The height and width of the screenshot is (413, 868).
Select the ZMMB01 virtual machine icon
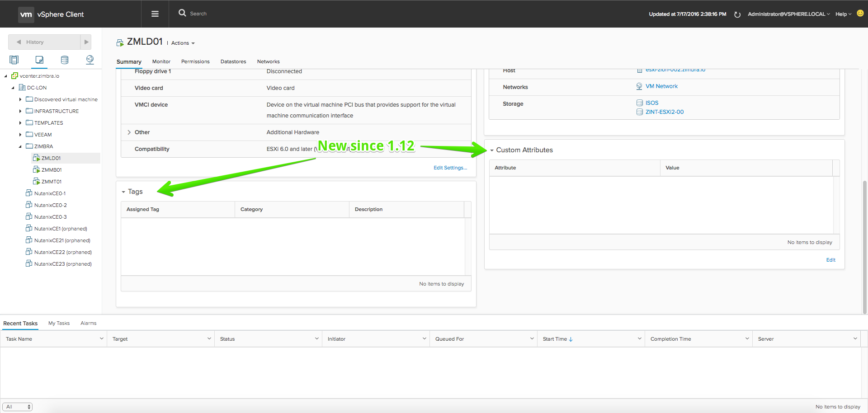[37, 169]
